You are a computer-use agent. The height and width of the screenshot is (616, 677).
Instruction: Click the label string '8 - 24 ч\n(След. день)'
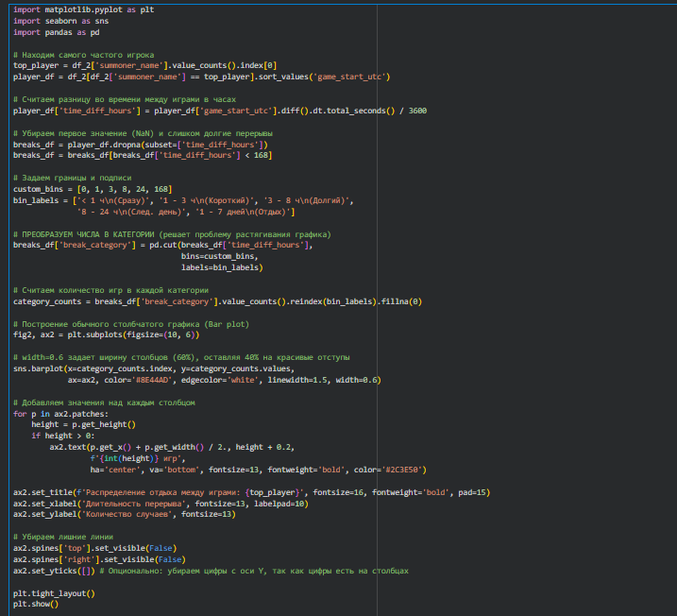pos(132,212)
